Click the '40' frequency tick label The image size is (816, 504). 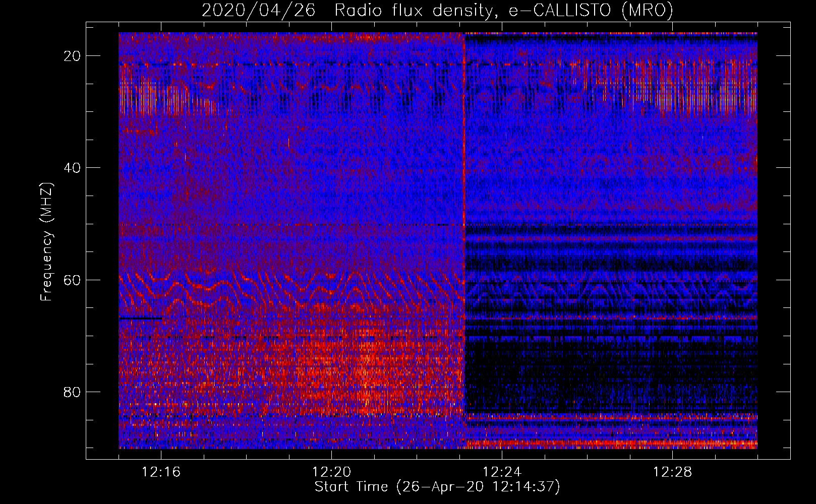point(72,168)
